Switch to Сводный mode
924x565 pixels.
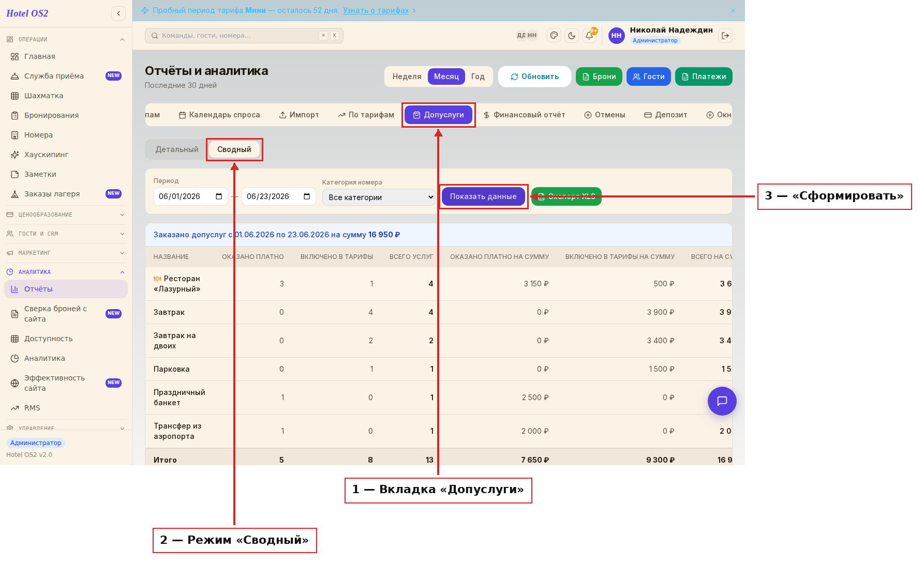pos(234,149)
